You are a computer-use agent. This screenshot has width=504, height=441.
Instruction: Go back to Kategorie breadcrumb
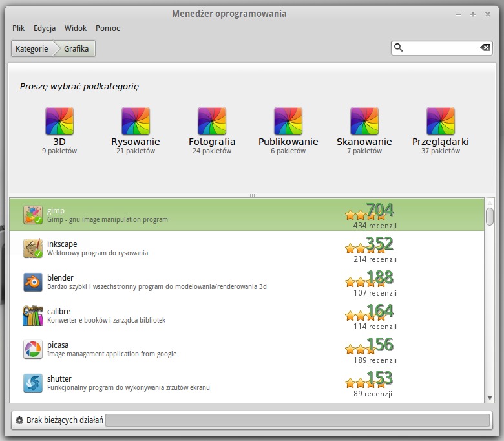(x=32, y=48)
